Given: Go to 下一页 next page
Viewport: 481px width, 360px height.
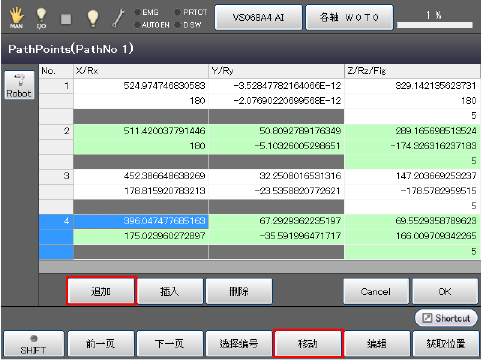Looking at the screenshot, I should pos(170,344).
